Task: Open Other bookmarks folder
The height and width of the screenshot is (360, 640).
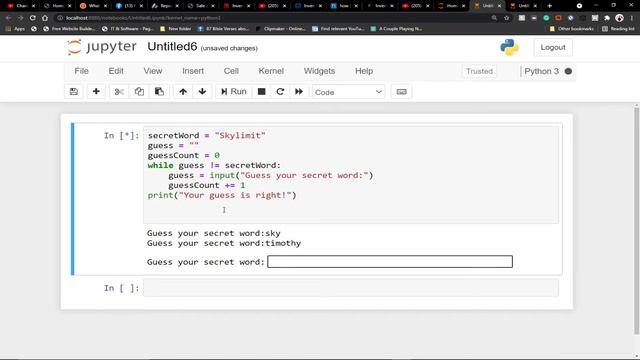Action: (571, 29)
